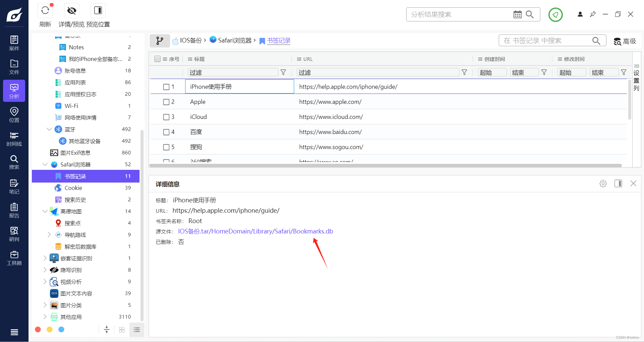Image resolution: width=644 pixels, height=342 pixels.
Task: Open the Search (搜索) sidebar section
Action: tap(14, 162)
